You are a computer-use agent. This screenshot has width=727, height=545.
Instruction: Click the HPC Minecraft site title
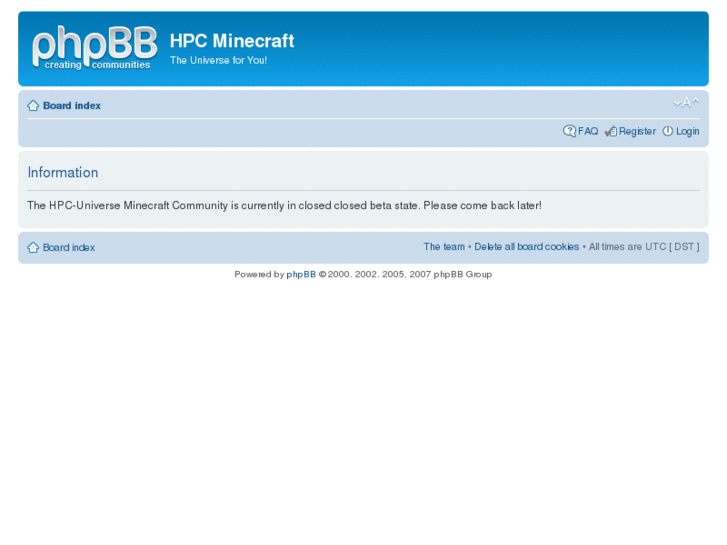point(232,41)
